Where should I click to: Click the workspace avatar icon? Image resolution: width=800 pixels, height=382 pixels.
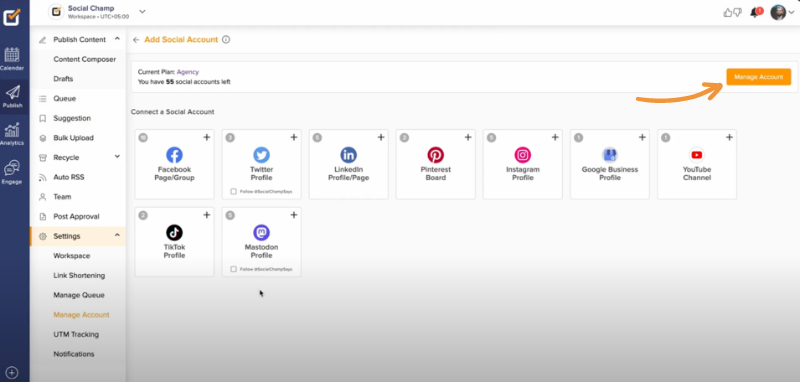point(56,12)
